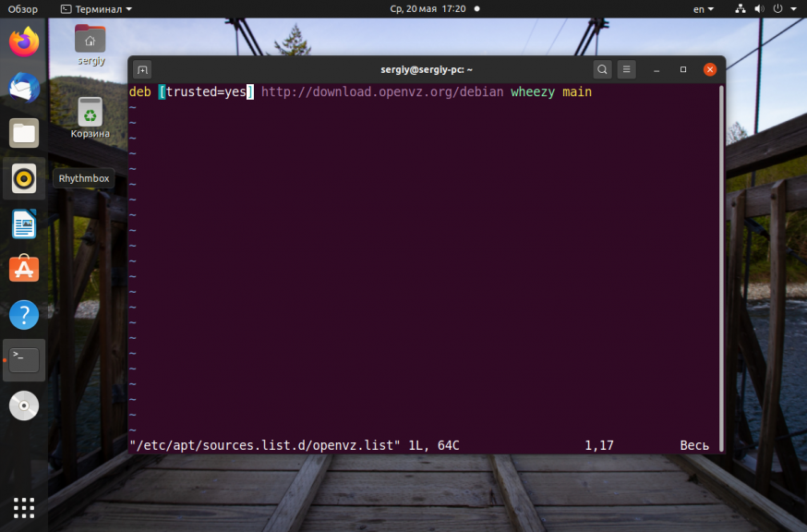The width and height of the screenshot is (807, 532).
Task: Open the Help application
Action: coord(23,315)
